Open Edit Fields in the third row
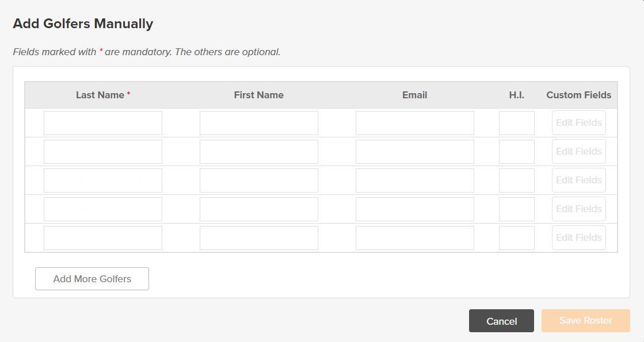This screenshot has height=342, width=644. [579, 180]
